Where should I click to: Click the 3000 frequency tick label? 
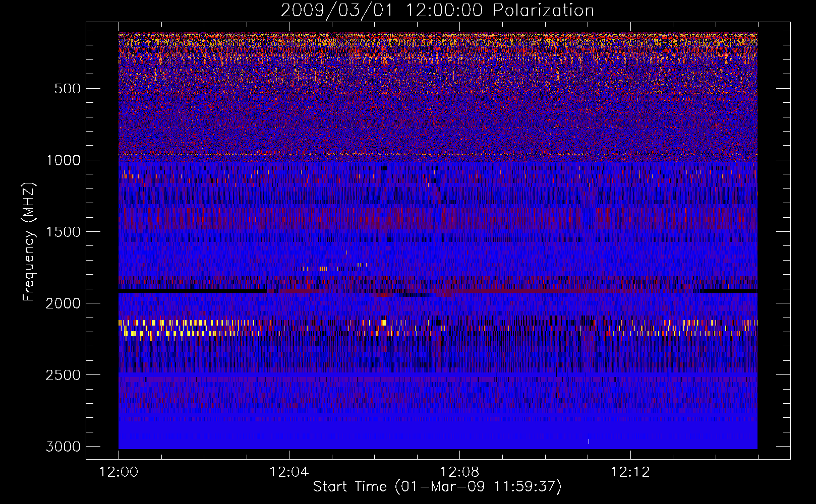tap(63, 447)
